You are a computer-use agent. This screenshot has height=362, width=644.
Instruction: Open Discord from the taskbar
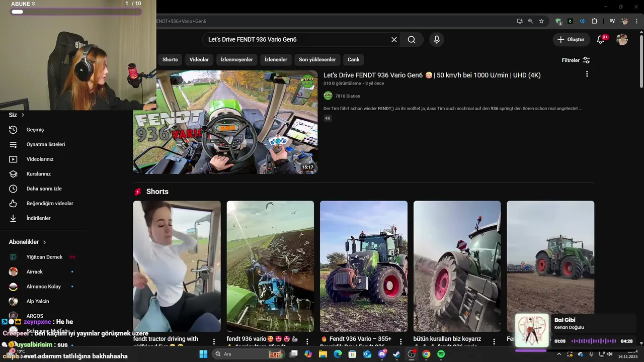coord(382,354)
